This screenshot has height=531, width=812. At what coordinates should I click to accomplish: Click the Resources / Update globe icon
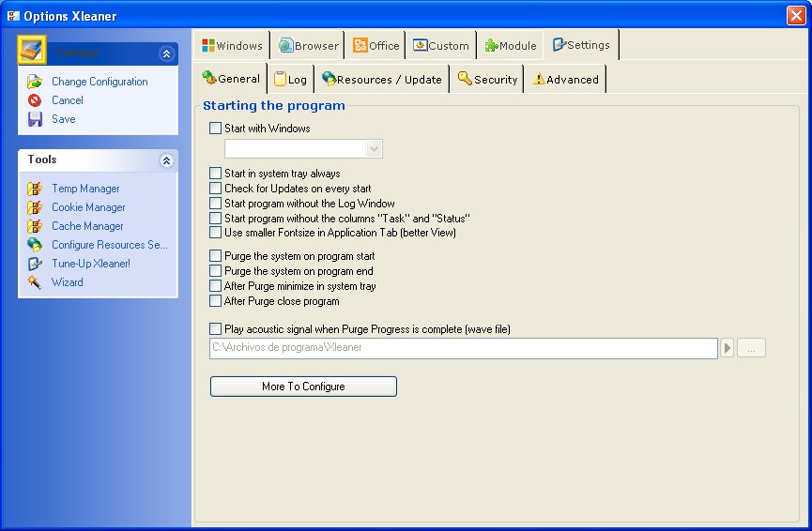(x=329, y=79)
